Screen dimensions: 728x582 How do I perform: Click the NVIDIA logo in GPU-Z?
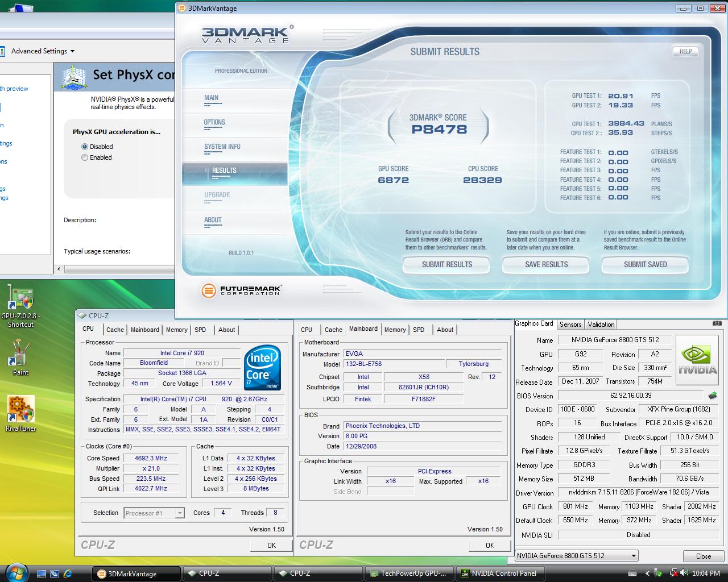[x=698, y=359]
